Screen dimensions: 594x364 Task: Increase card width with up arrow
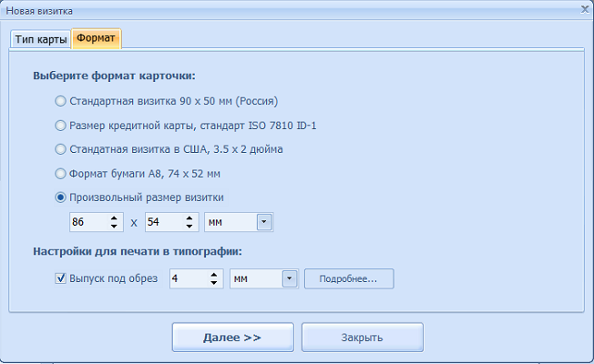click(x=114, y=217)
